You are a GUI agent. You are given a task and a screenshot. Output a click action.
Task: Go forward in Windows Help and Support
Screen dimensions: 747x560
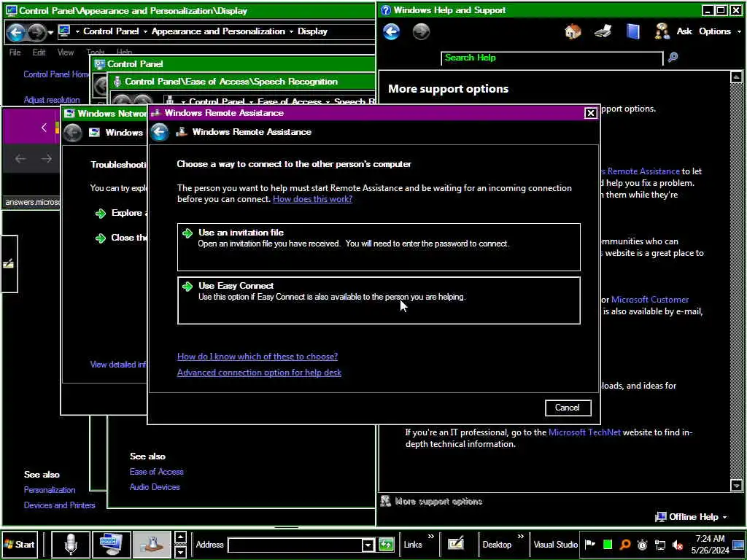point(421,31)
